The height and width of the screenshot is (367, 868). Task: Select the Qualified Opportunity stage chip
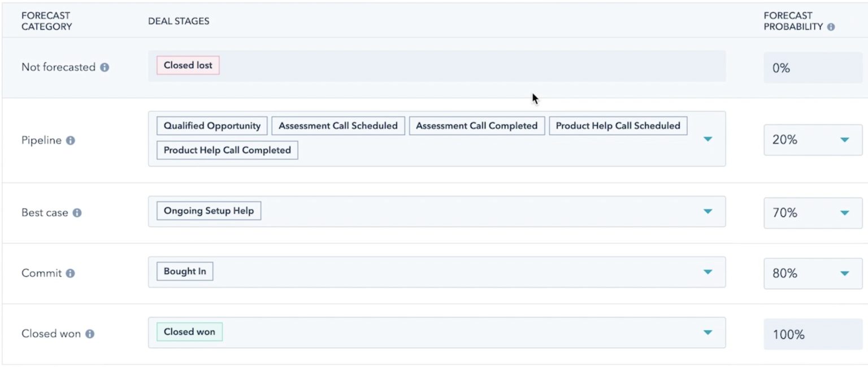tap(211, 125)
